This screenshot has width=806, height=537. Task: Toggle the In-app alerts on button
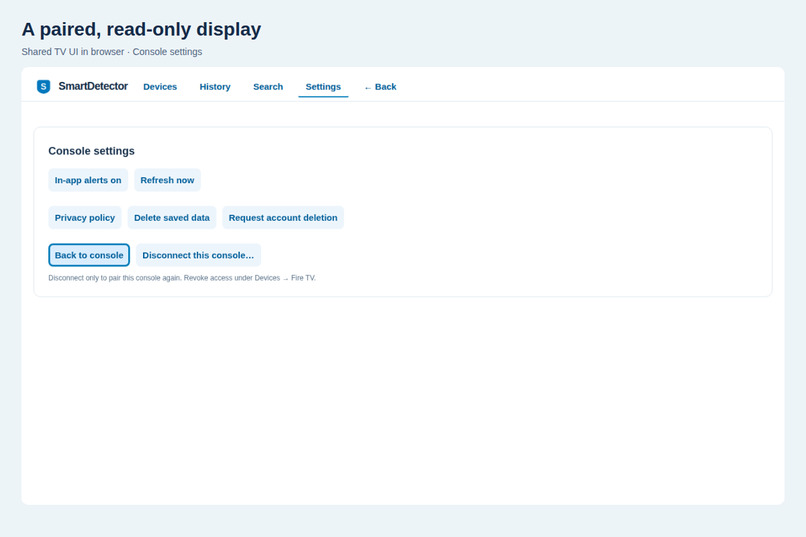pos(88,180)
